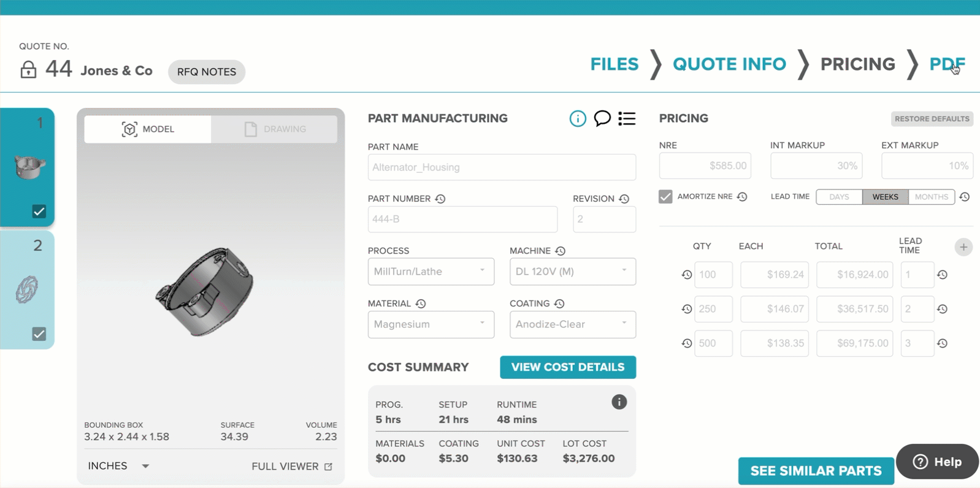Open the Inches units dropdown
This screenshot has width=980, height=488.
point(119,466)
